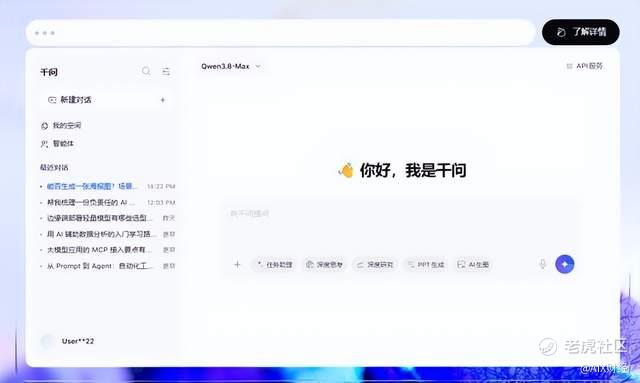Expand the Qwen model selector dropdown
640x383 pixels.
coord(231,66)
